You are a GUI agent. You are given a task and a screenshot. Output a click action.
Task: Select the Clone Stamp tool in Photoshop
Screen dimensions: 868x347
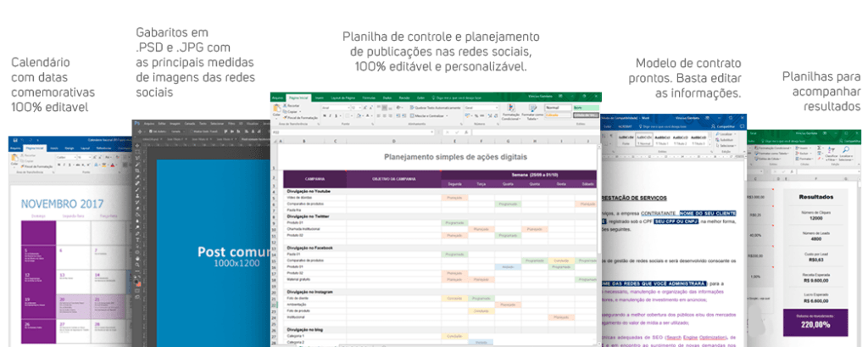[137, 196]
